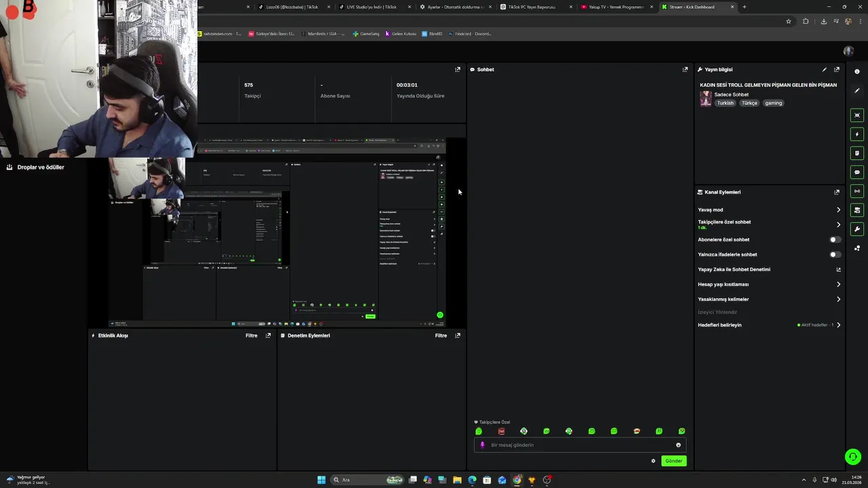Open Filtre in Denetim Eylemleri panel
This screenshot has width=868, height=488.
[441, 335]
